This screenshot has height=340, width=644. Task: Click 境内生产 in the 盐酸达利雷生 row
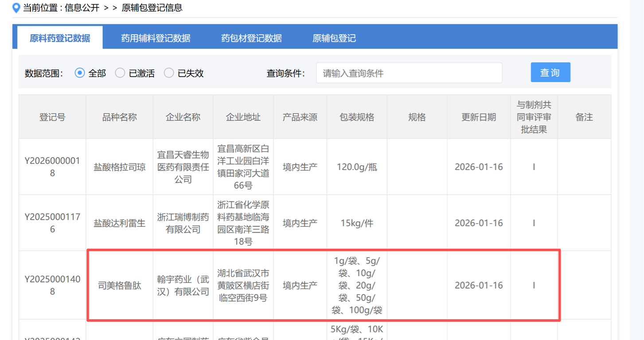tap(300, 224)
